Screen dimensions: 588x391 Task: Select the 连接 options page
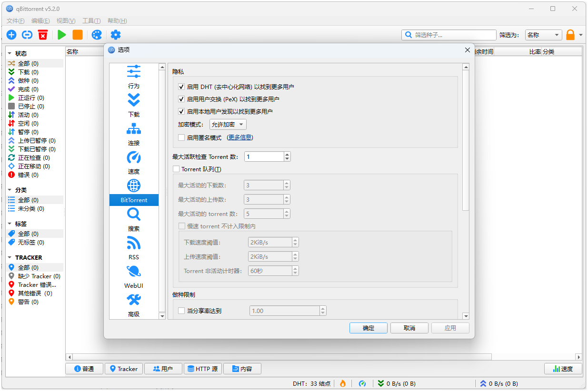click(134, 134)
